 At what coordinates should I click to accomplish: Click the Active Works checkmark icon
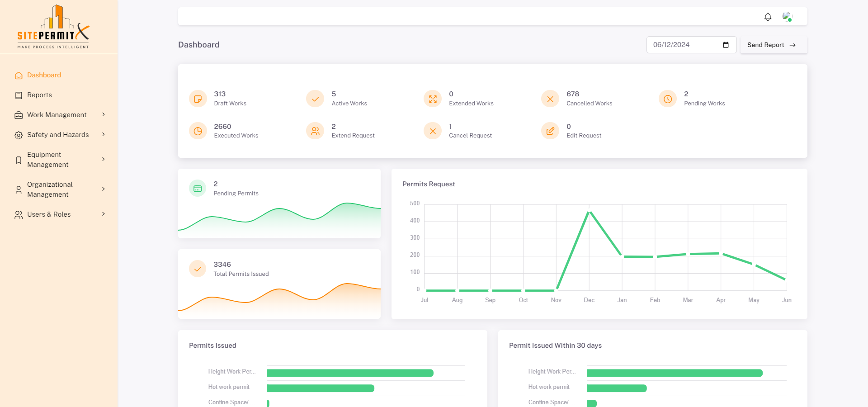pos(315,99)
